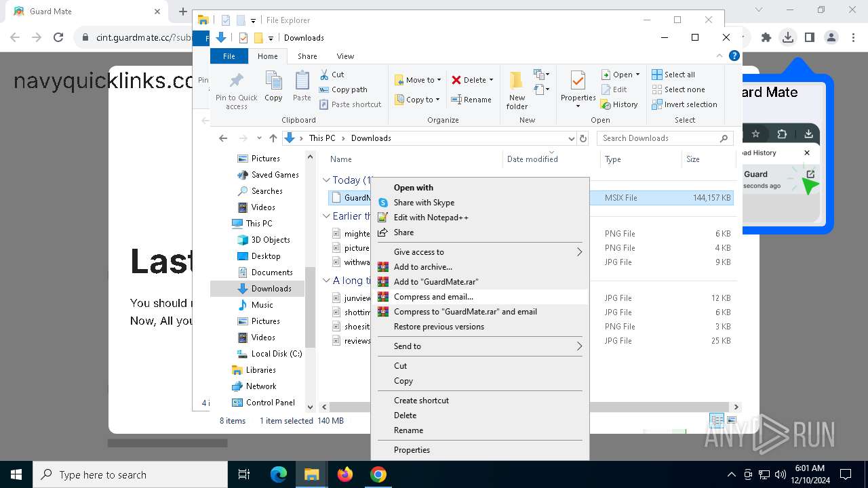Screen dimensions: 868x488
Task: Collapse the Today group
Action: point(326,180)
